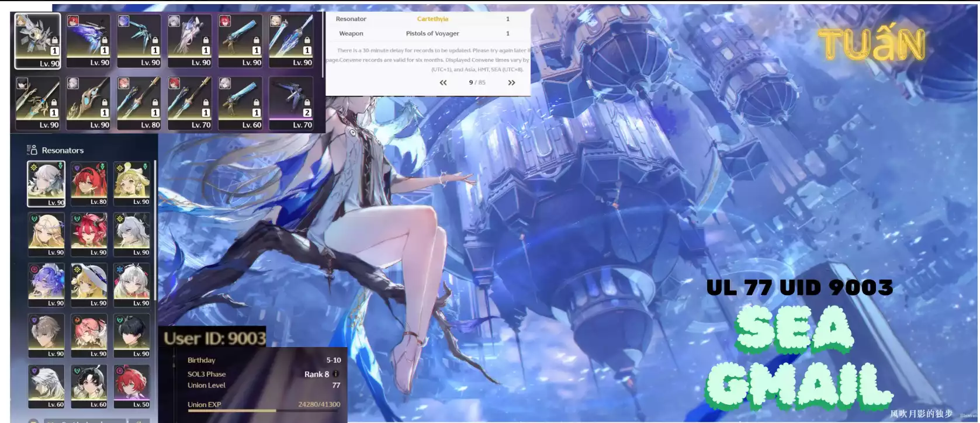
Task: Toggle the lock on the rank 2 purple weapon
Action: (x=307, y=103)
